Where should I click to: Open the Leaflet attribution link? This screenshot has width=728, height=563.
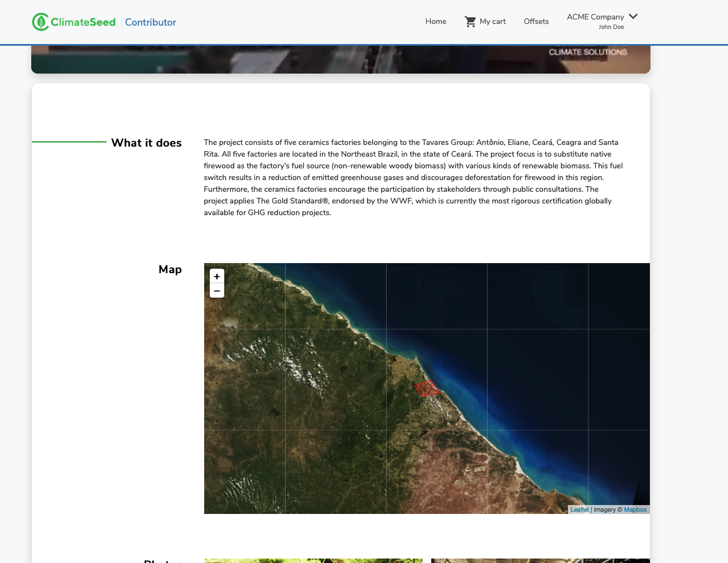point(580,509)
